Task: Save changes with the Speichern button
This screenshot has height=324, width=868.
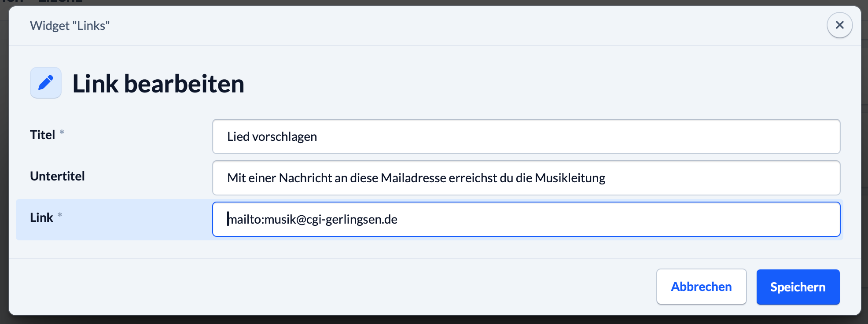Action: pos(798,287)
